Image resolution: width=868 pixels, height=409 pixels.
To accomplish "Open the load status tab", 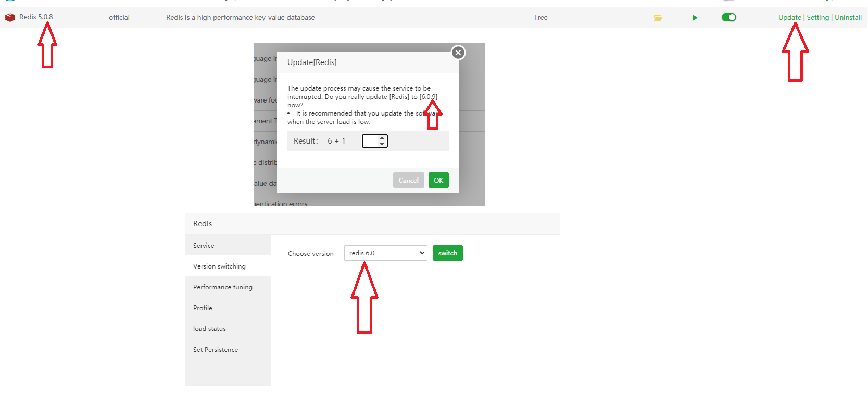I will pyautogui.click(x=228, y=328).
